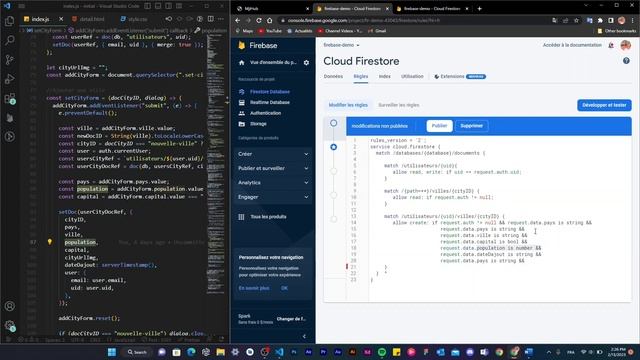Open Storage in sidebar

pyautogui.click(x=258, y=124)
